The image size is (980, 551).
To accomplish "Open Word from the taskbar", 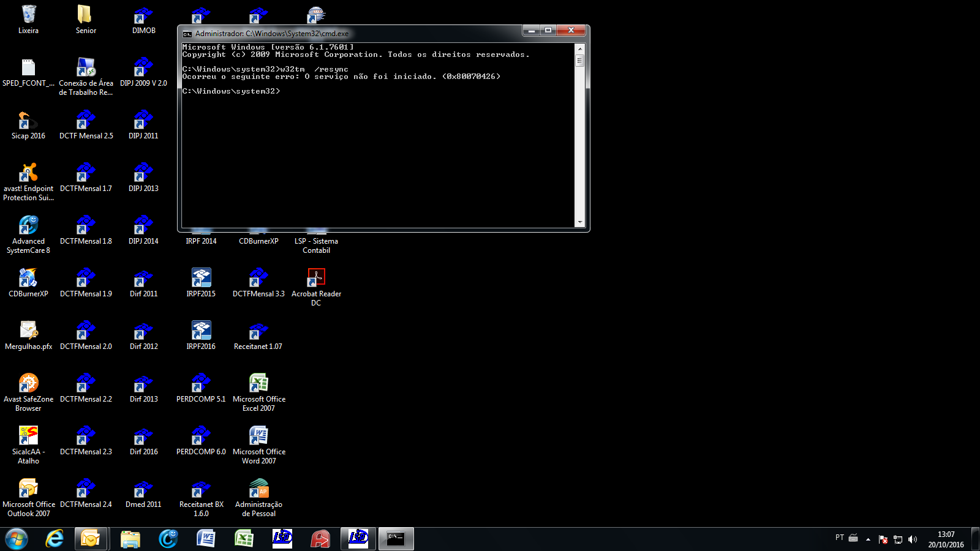I will click(206, 539).
